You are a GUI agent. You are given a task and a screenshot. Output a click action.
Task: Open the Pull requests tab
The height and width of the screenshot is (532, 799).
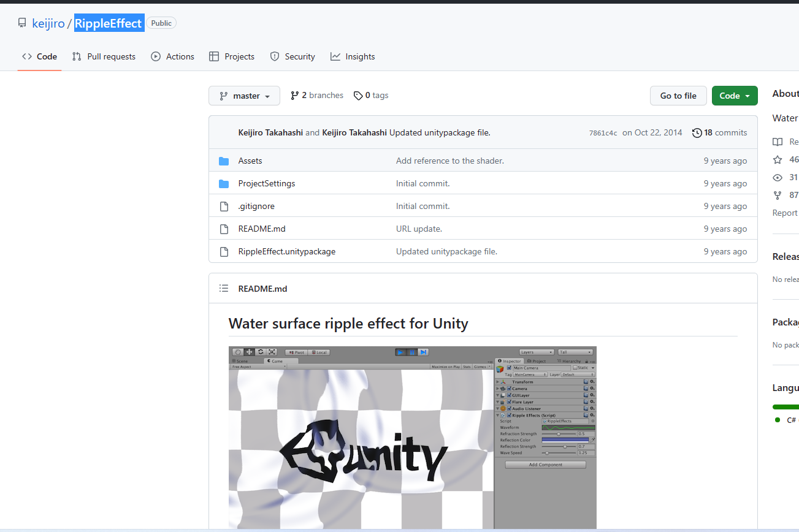pos(104,56)
